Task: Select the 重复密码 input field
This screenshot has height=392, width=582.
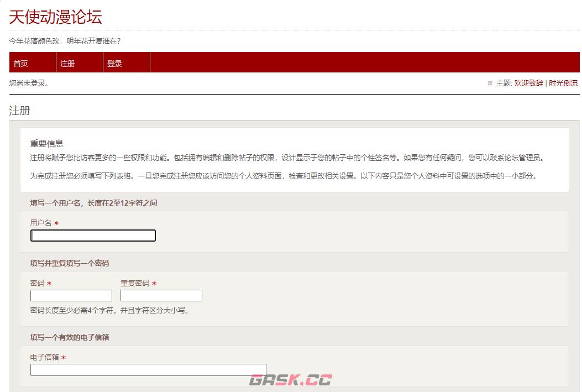Action: pyautogui.click(x=161, y=295)
